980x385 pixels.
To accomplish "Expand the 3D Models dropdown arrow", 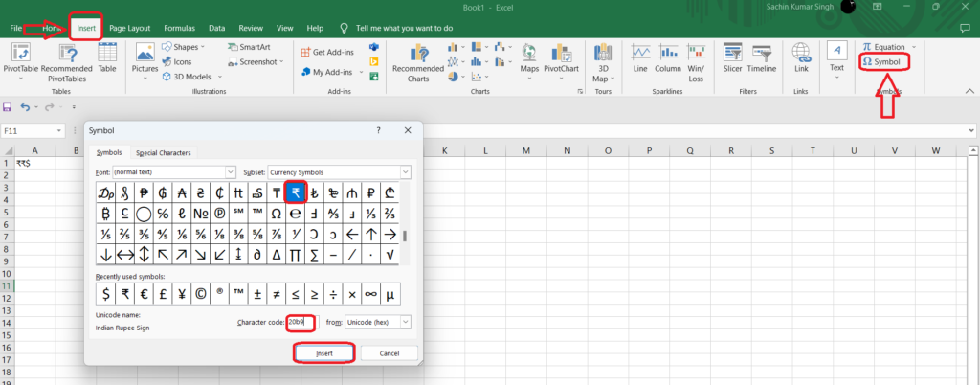I will 219,77.
